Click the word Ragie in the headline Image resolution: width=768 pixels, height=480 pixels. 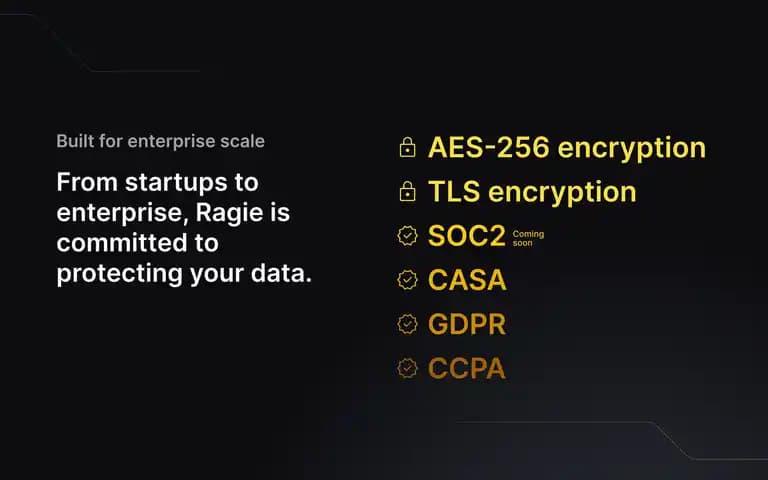(223, 214)
